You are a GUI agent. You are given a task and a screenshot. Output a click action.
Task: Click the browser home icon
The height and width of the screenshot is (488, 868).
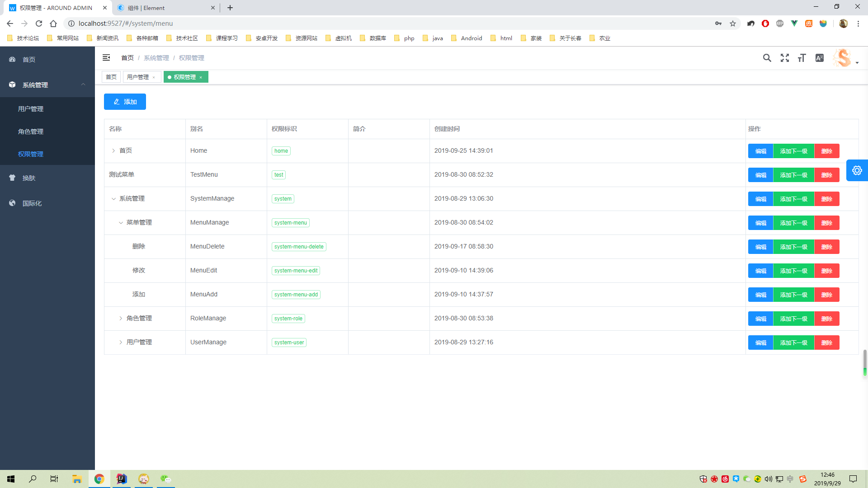53,23
